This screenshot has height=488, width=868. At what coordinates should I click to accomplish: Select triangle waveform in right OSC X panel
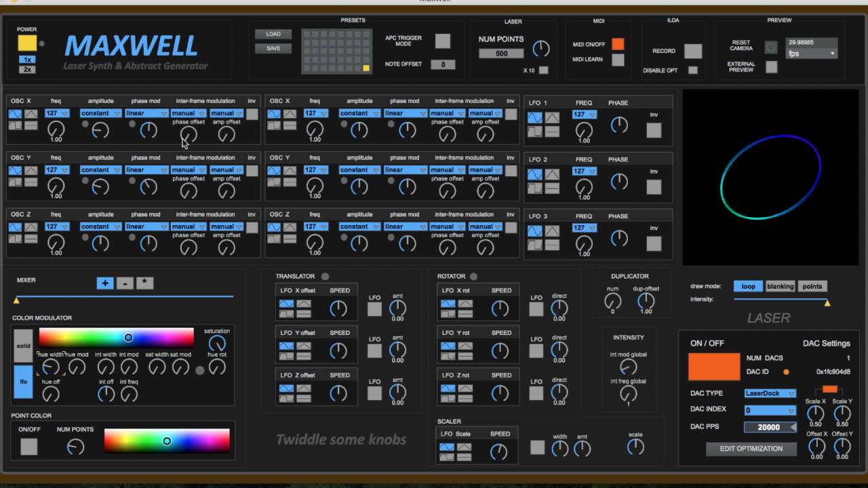click(290, 114)
